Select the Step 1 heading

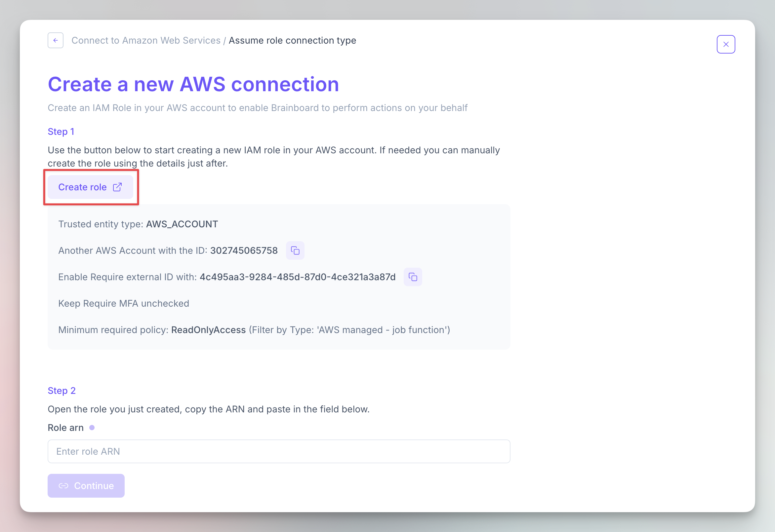[x=61, y=132]
